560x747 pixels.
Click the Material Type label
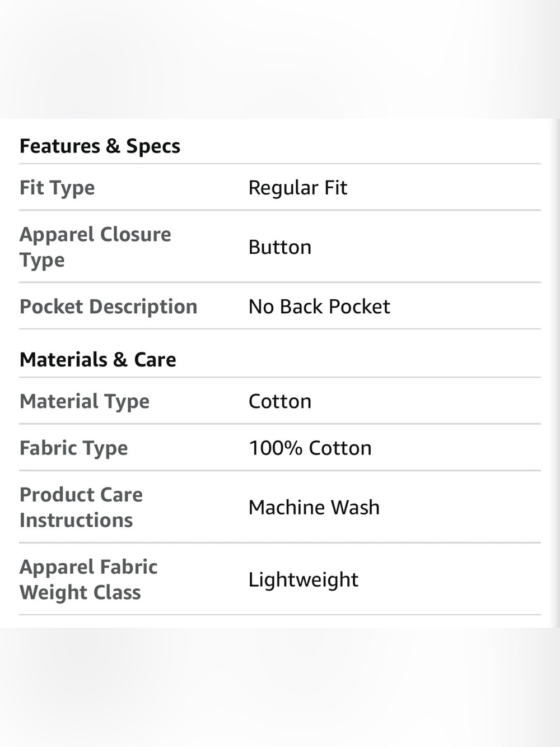85,401
